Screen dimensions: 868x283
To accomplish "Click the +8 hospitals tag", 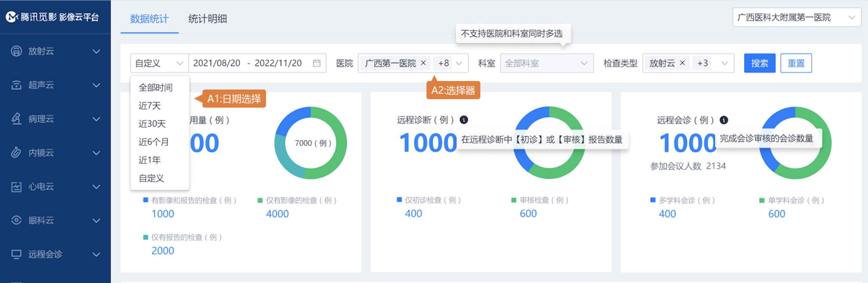I will coord(443,63).
